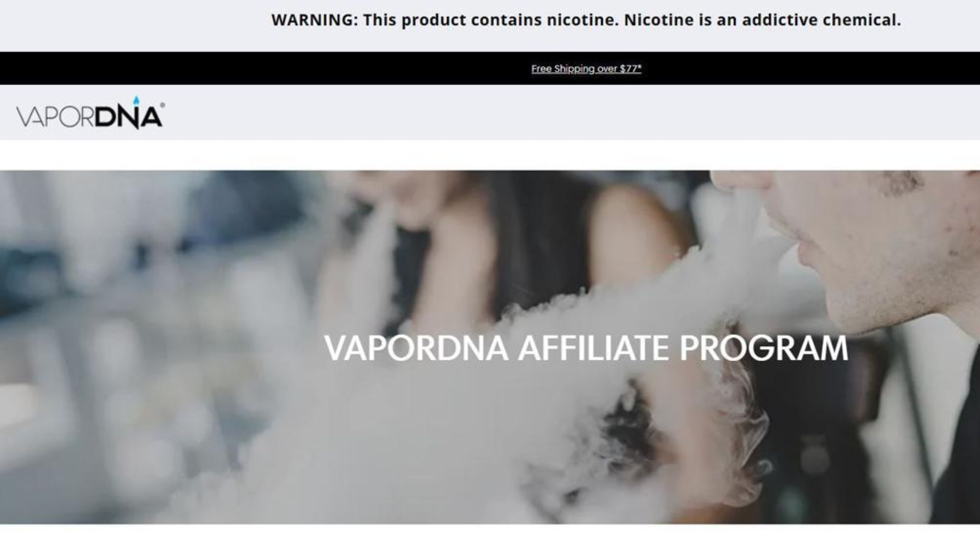Click the phrase 'addictive chemical' in warning

pos(822,20)
